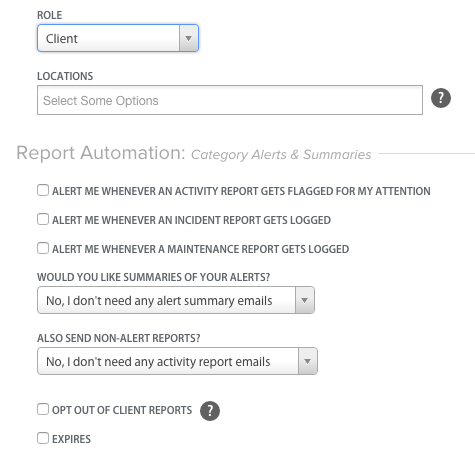Screen dimensions: 475x459
Task: Tick alert for maintenance report logged
Action: [x=43, y=248]
